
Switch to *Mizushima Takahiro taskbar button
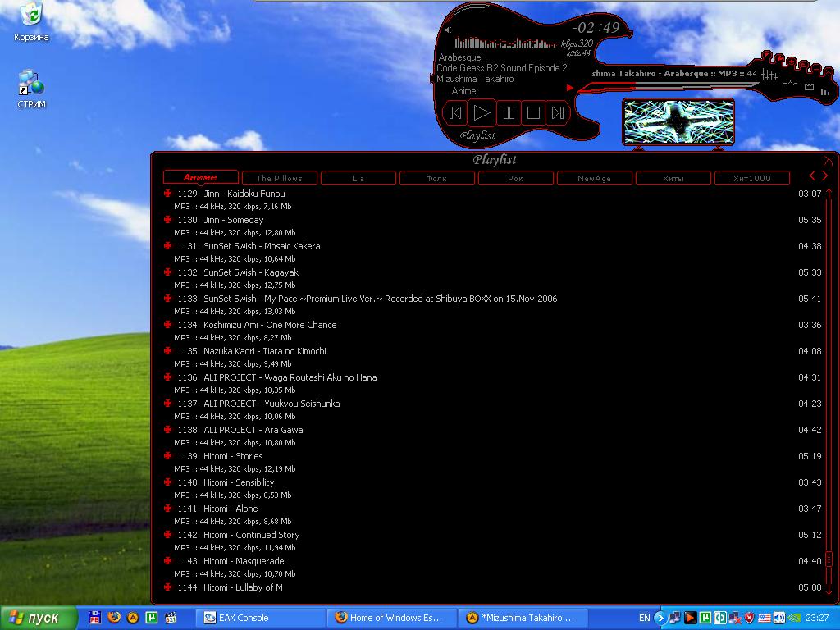coord(523,618)
